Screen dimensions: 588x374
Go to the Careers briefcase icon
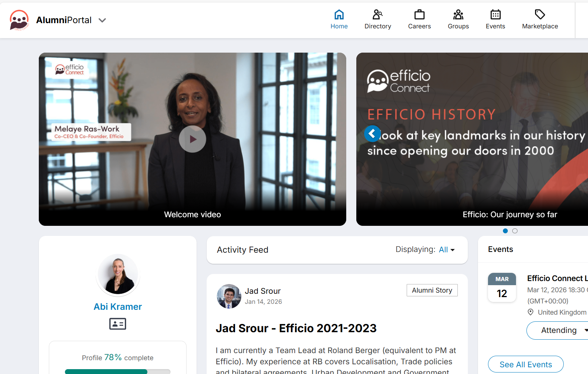(x=419, y=15)
